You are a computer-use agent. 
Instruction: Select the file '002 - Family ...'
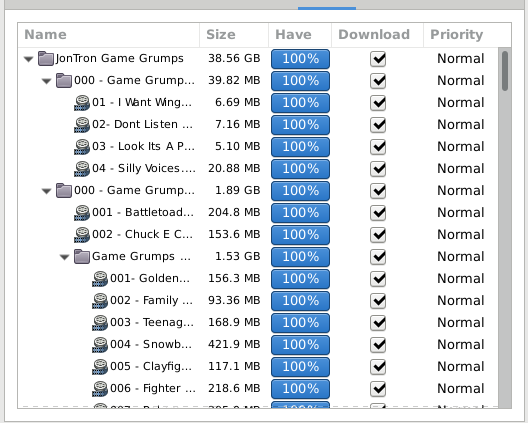click(x=152, y=300)
